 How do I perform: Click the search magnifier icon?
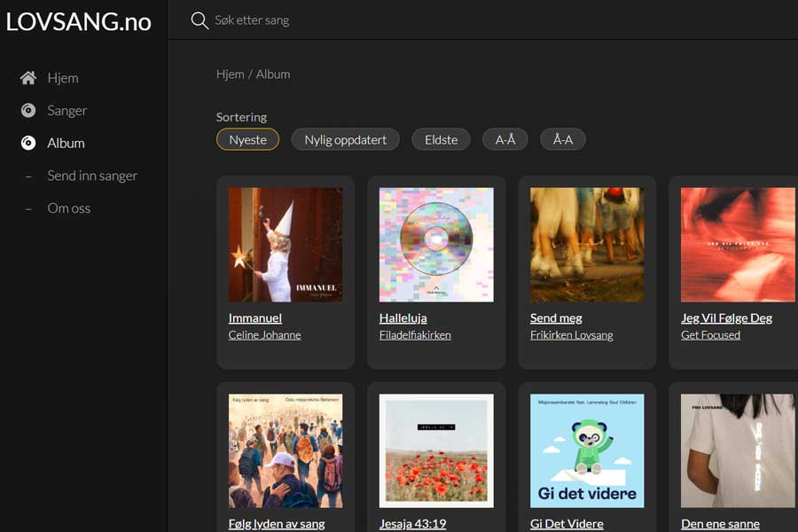199,20
